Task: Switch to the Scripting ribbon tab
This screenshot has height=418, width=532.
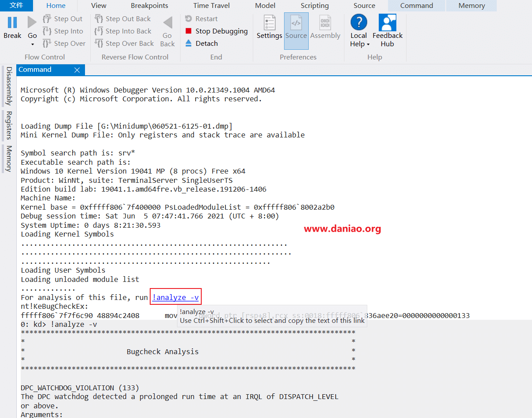Action: click(314, 6)
